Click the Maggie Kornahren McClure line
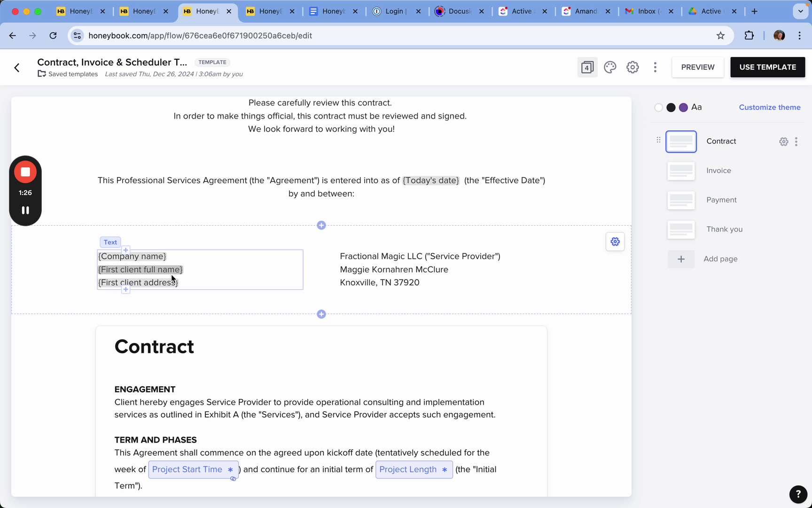 click(x=394, y=270)
